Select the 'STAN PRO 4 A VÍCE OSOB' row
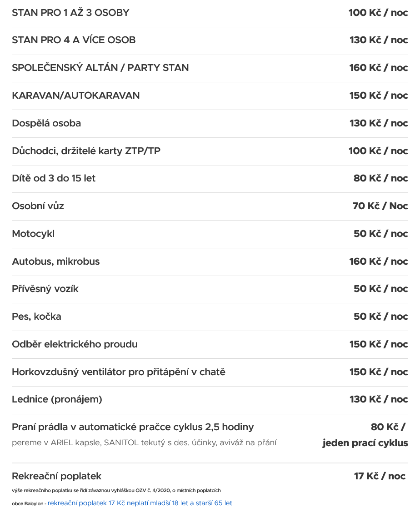The width and height of the screenshot is (420, 508). coord(74,40)
